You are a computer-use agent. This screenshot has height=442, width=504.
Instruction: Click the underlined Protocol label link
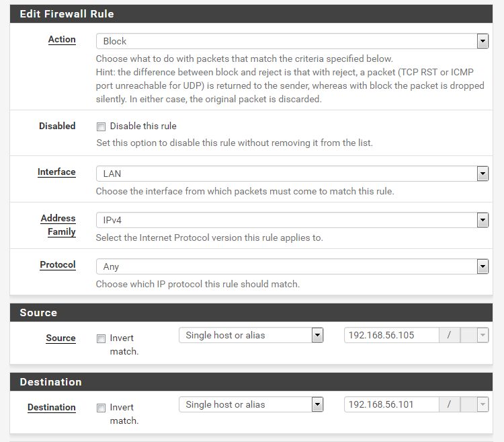58,265
